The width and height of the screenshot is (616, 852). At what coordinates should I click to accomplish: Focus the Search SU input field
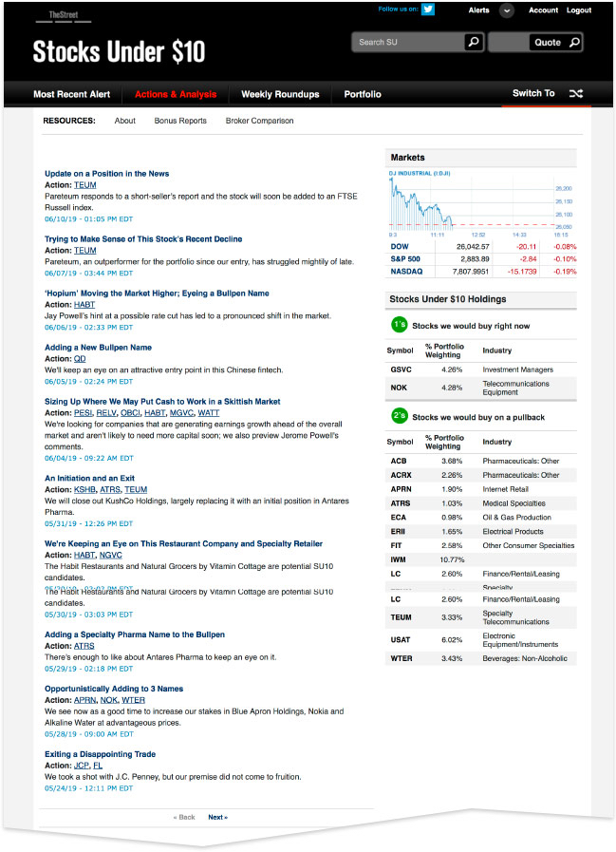pos(408,42)
